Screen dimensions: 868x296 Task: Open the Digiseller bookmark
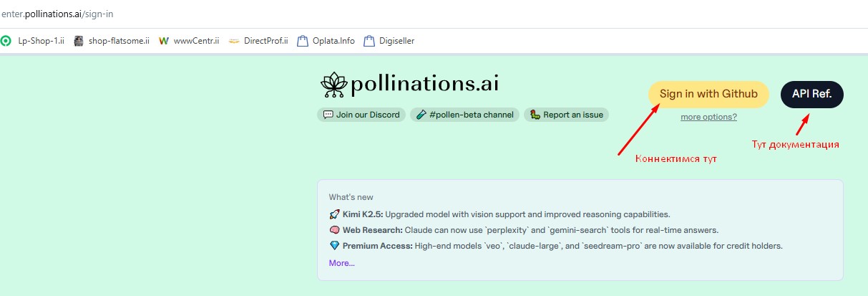pos(389,41)
